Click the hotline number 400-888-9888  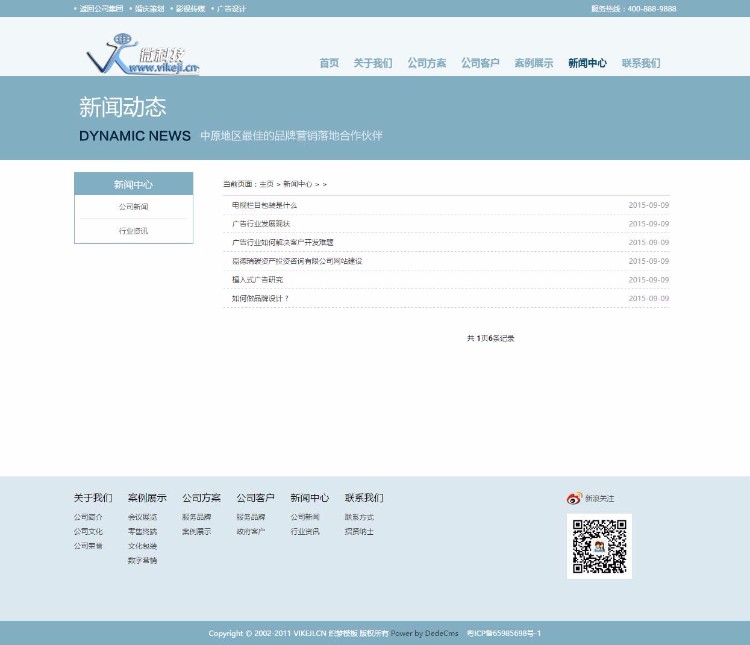click(652, 9)
